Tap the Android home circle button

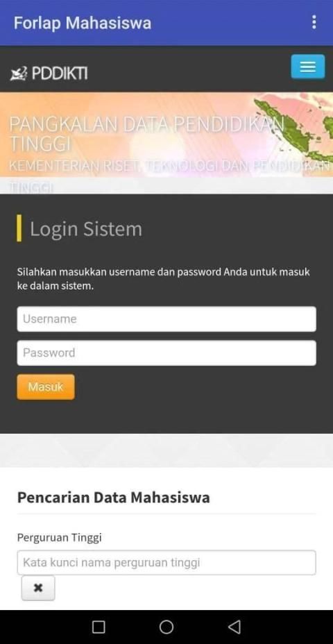[x=166, y=627]
